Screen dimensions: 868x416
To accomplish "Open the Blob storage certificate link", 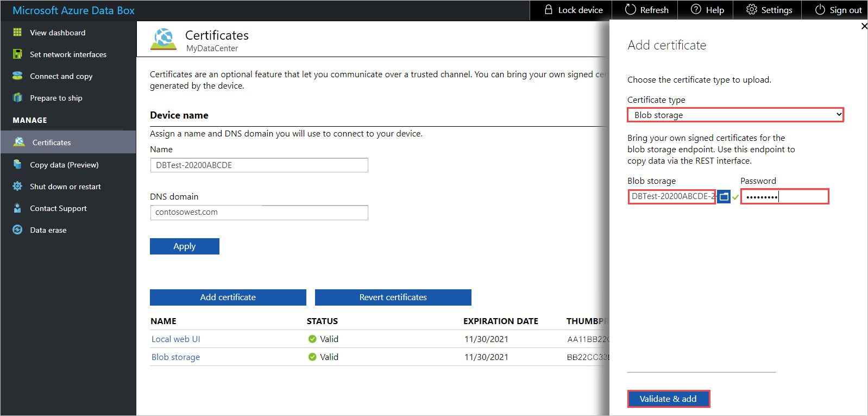I will coord(175,357).
